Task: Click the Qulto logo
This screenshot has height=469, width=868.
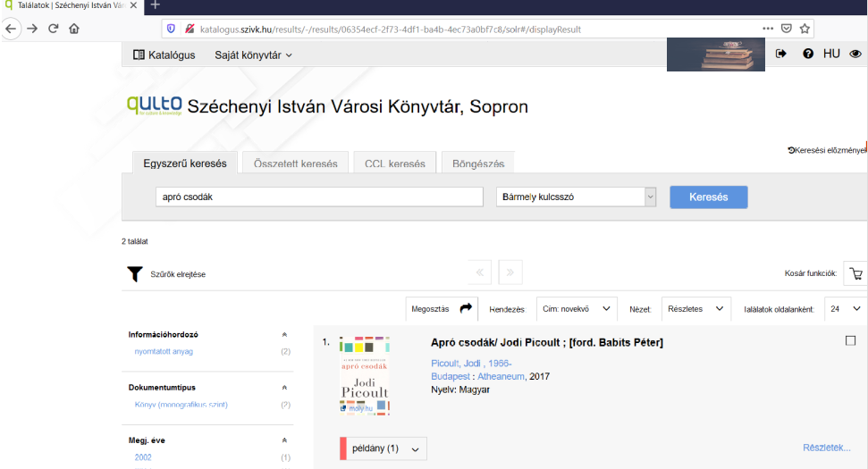Action: pos(155,105)
